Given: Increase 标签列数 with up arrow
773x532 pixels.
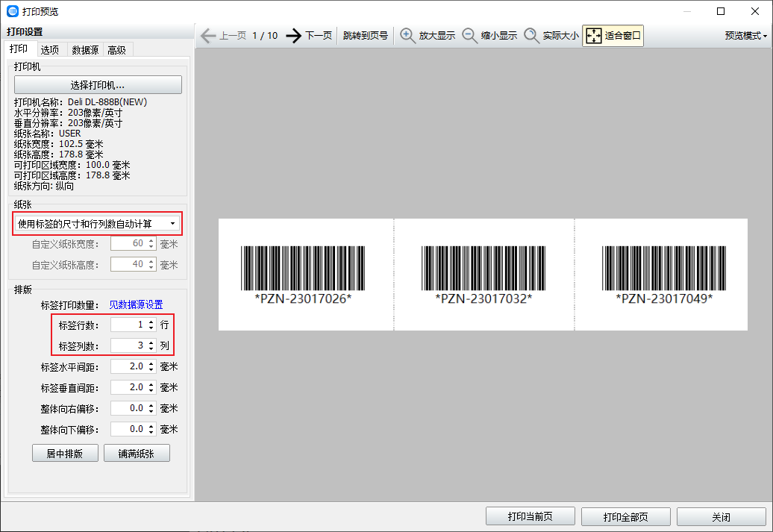Looking at the screenshot, I should (x=151, y=342).
